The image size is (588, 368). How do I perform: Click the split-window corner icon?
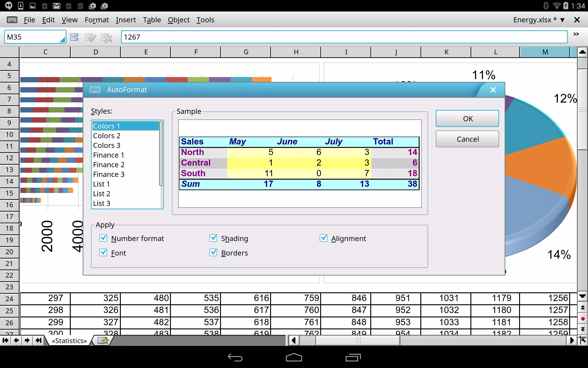tap(583, 340)
